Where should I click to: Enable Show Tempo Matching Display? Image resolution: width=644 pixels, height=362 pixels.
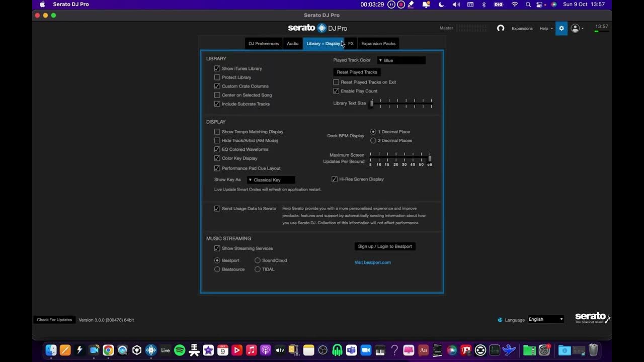click(217, 132)
